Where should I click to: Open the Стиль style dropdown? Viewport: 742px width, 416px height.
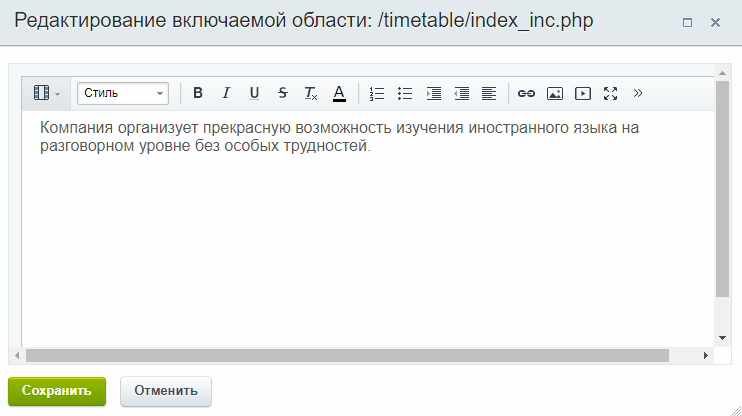(x=123, y=93)
